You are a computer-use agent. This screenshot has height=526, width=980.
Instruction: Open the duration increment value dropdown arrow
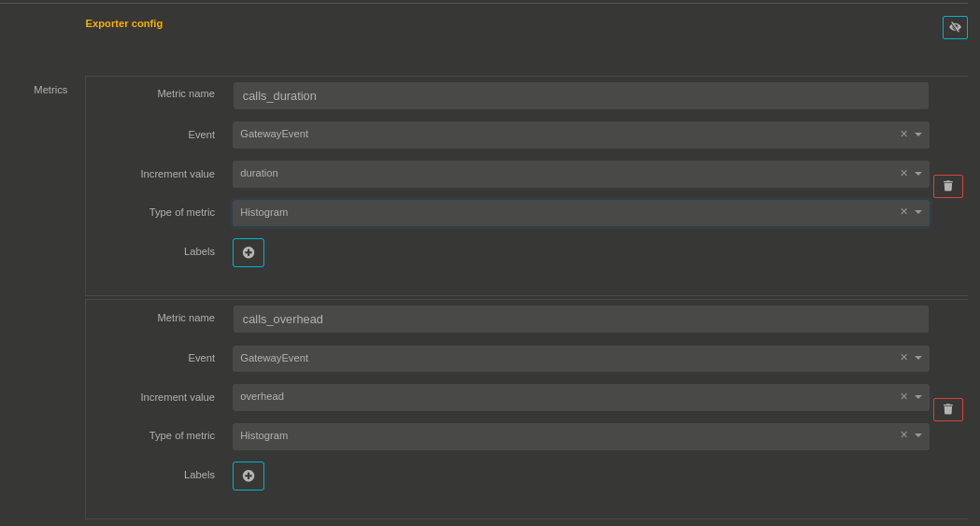(x=918, y=174)
